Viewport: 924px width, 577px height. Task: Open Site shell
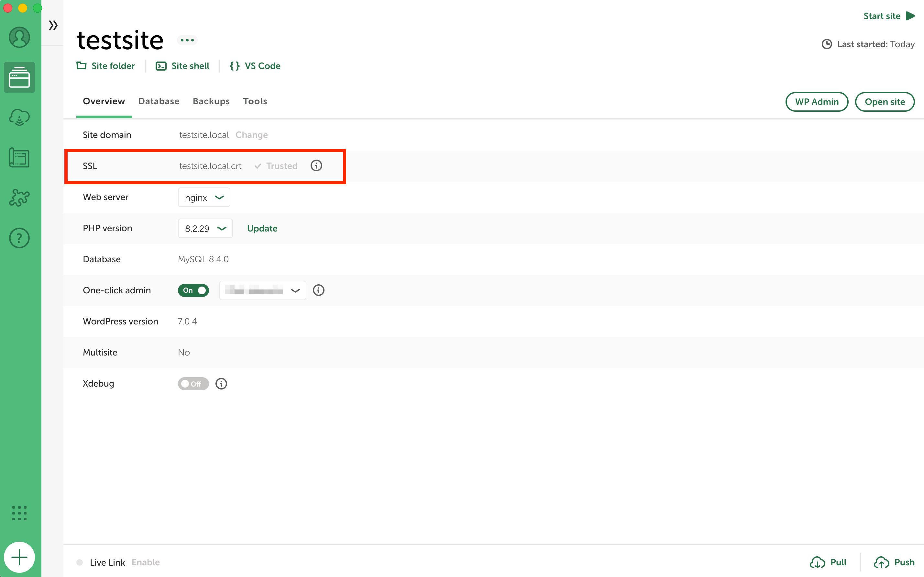182,66
